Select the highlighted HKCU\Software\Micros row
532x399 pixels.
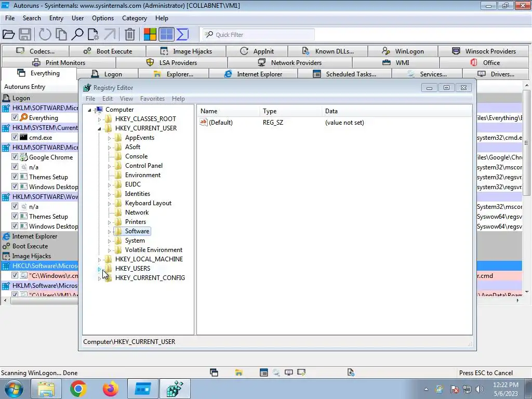click(x=39, y=265)
